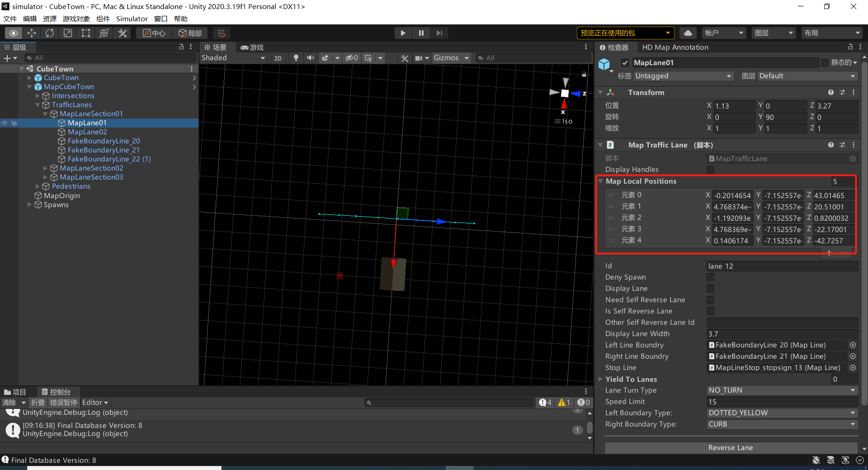Enable the Deny Spawn checkbox
The image size is (868, 470).
coord(710,277)
